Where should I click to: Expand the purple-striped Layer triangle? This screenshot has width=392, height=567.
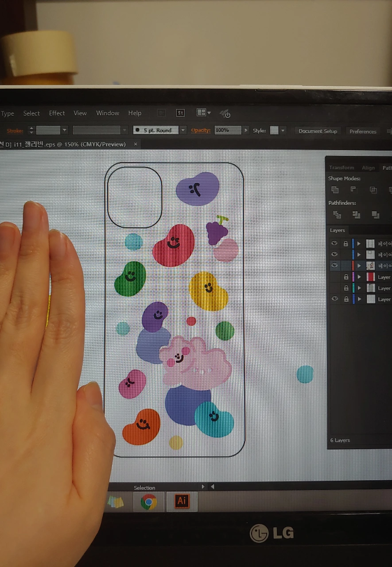click(x=359, y=277)
